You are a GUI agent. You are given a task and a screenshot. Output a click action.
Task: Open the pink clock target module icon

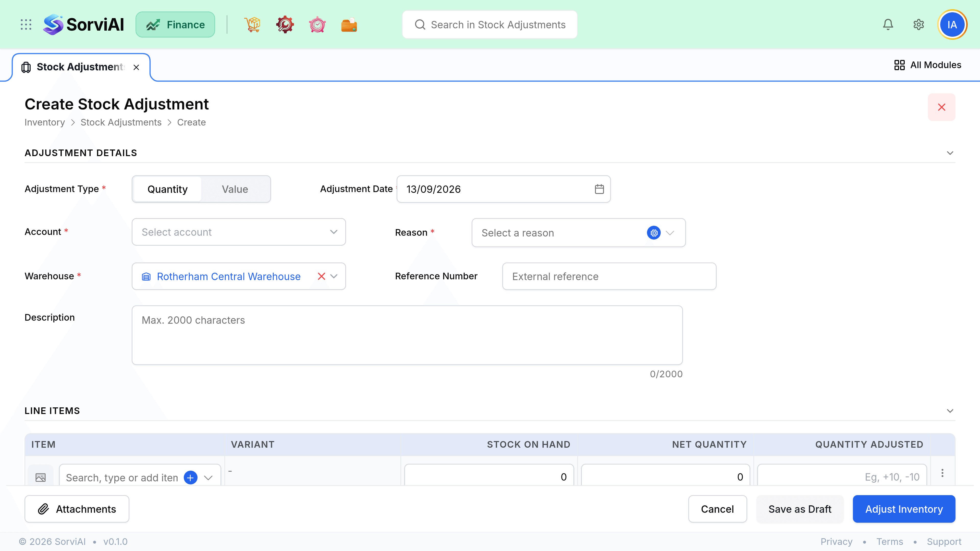click(317, 25)
